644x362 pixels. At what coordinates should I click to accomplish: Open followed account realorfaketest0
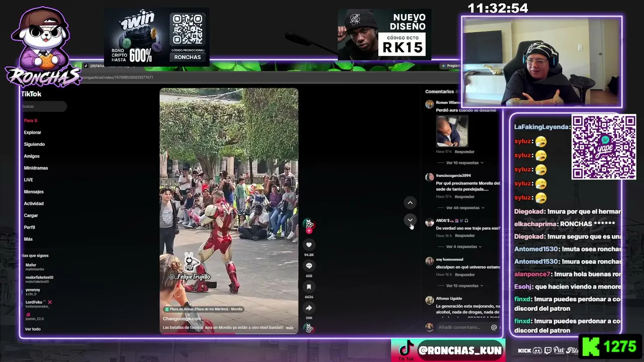point(39,279)
